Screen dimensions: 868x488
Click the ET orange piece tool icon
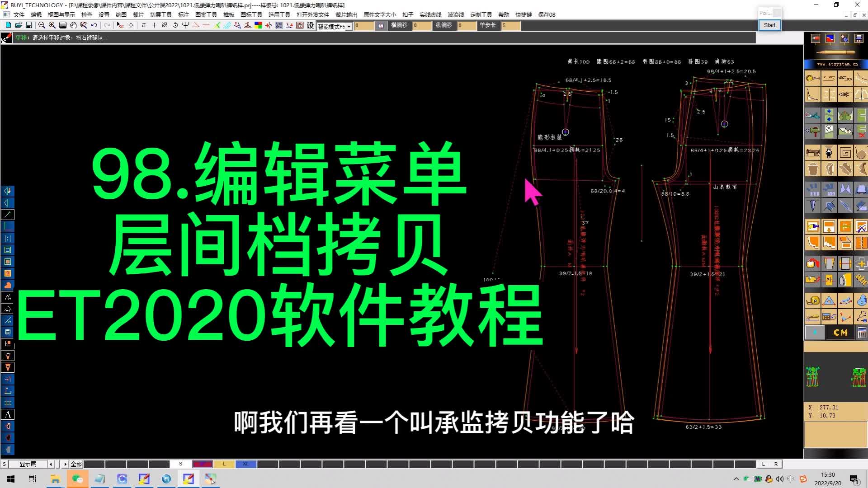click(x=845, y=226)
